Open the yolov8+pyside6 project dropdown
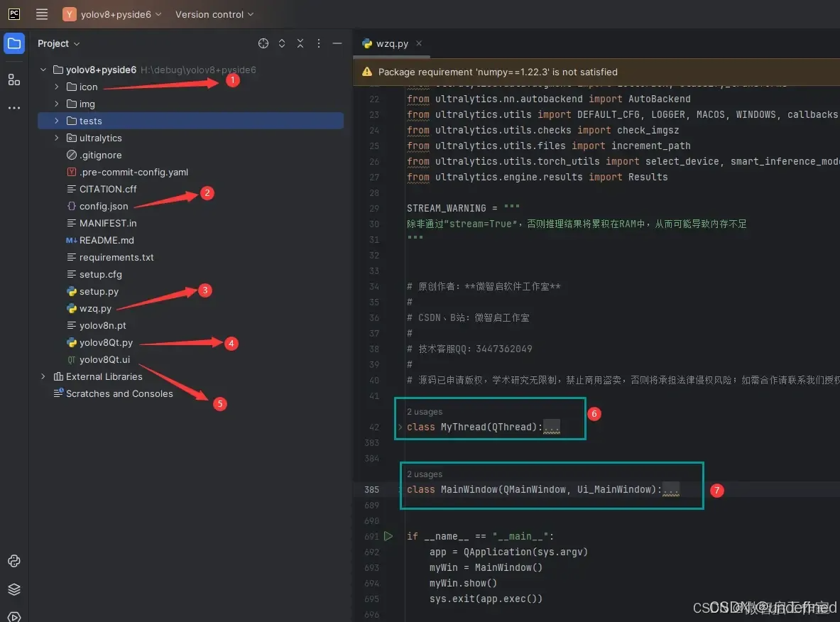The height and width of the screenshot is (622, 840). [x=113, y=14]
